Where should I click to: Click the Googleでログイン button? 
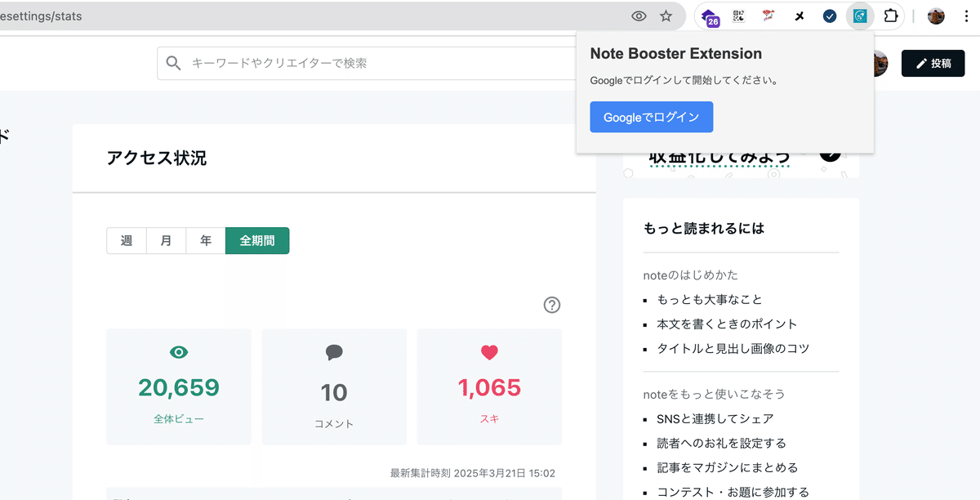click(651, 117)
